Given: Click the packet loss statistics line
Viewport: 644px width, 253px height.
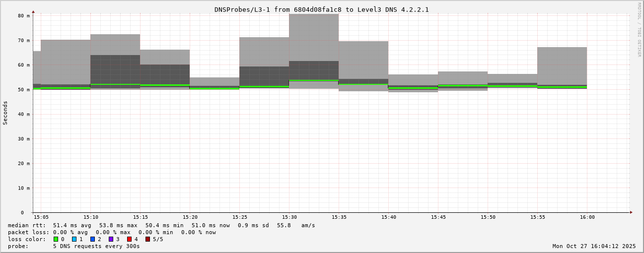Looking at the screenshot, I should click(112, 232).
